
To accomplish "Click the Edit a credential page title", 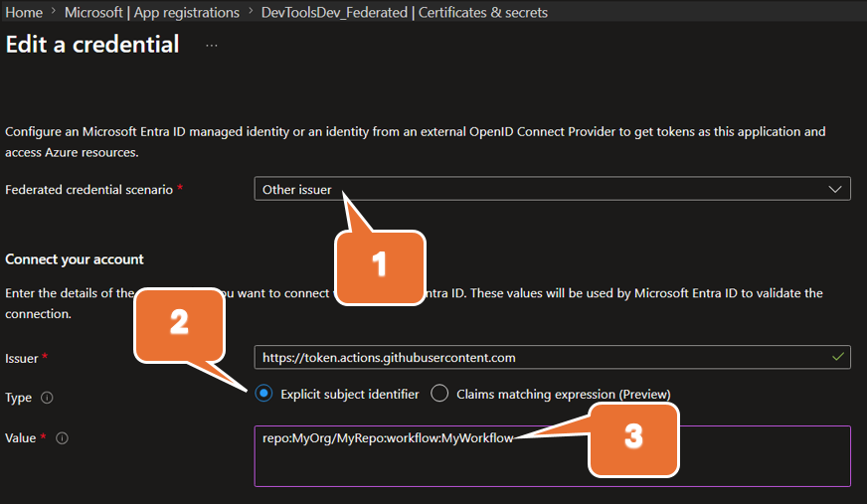I will point(92,45).
